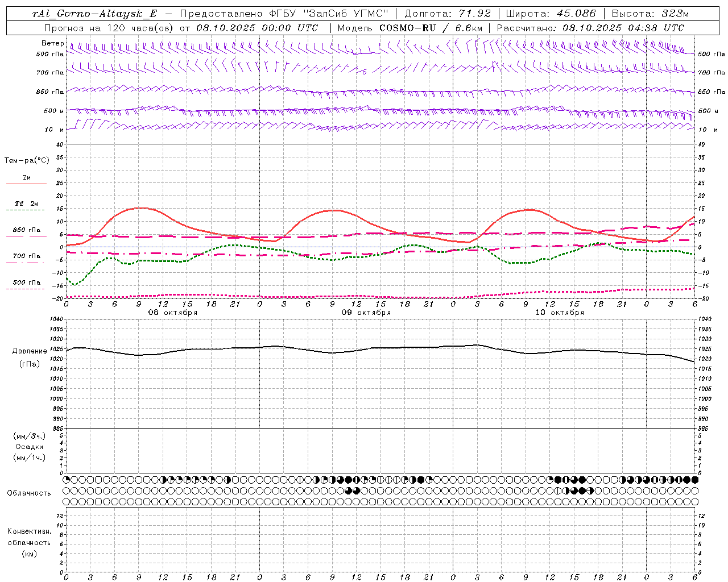Click the Модель COSMO-RU / 6.6км label

(x=410, y=28)
